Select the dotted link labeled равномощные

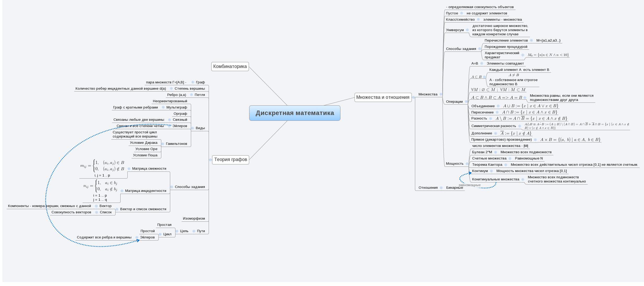pyautogui.click(x=469, y=185)
